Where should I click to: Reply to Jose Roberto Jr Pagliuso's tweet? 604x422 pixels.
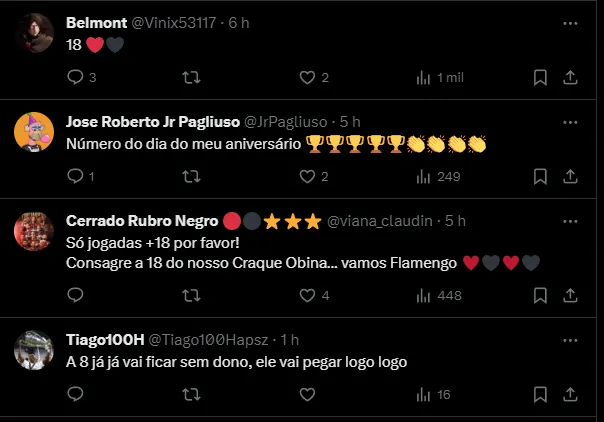click(76, 176)
